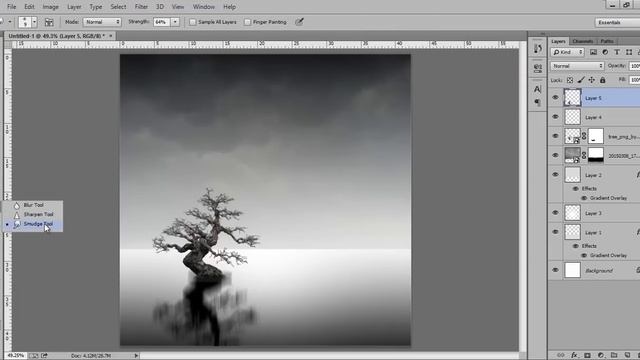Open the Edit menu

(x=29, y=7)
